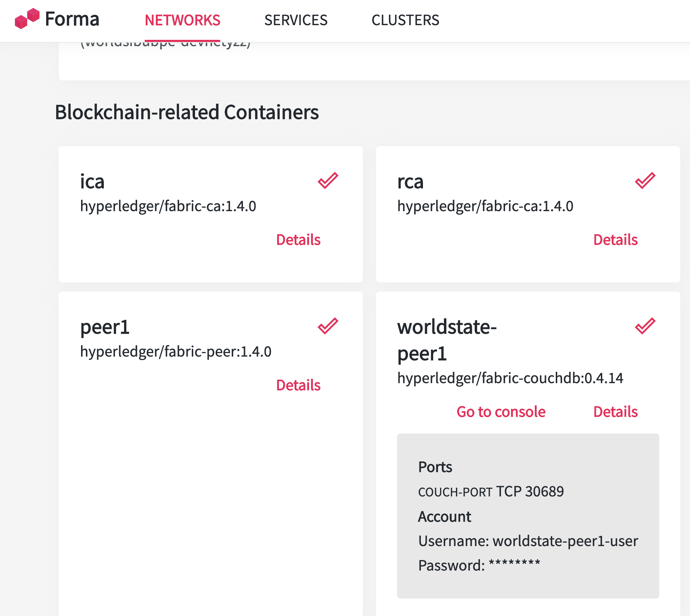Select ica image hyperledger/fabric-ca:1.4.0 text
Screen dimensions: 690x616
coord(168,206)
